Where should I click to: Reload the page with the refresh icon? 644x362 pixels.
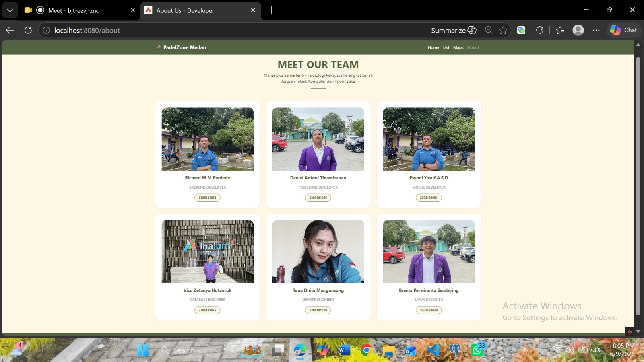tap(28, 30)
